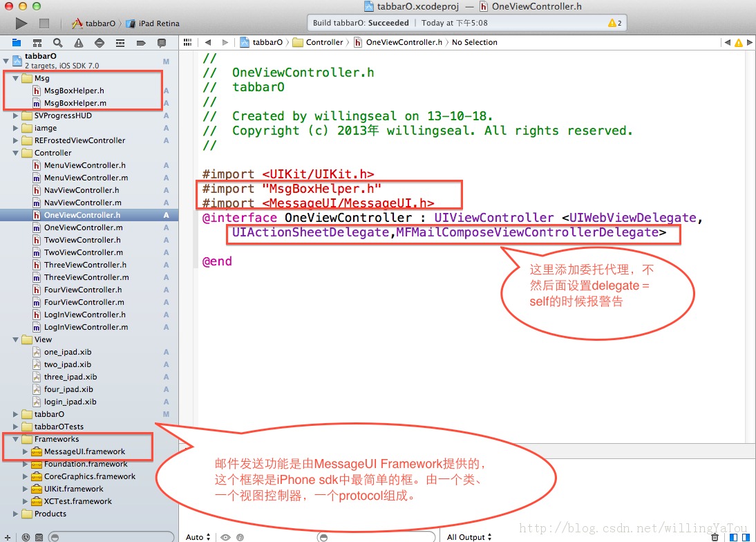
Task: Expand the REFrostedViewController group
Action: [x=15, y=141]
